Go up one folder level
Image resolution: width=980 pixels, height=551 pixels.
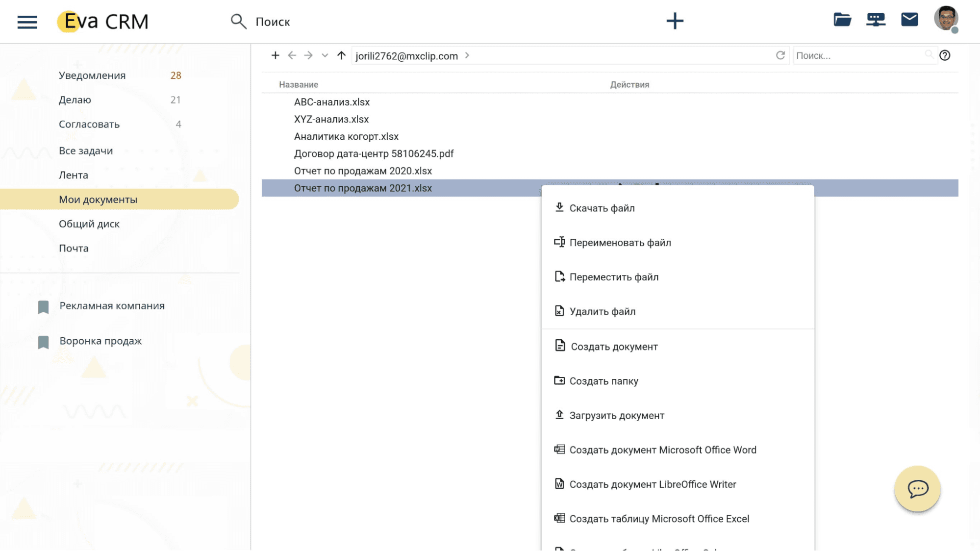click(341, 55)
